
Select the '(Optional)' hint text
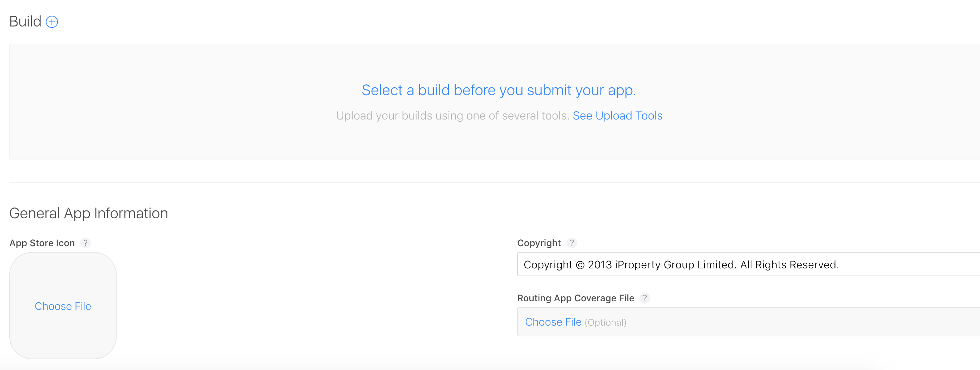pos(605,322)
